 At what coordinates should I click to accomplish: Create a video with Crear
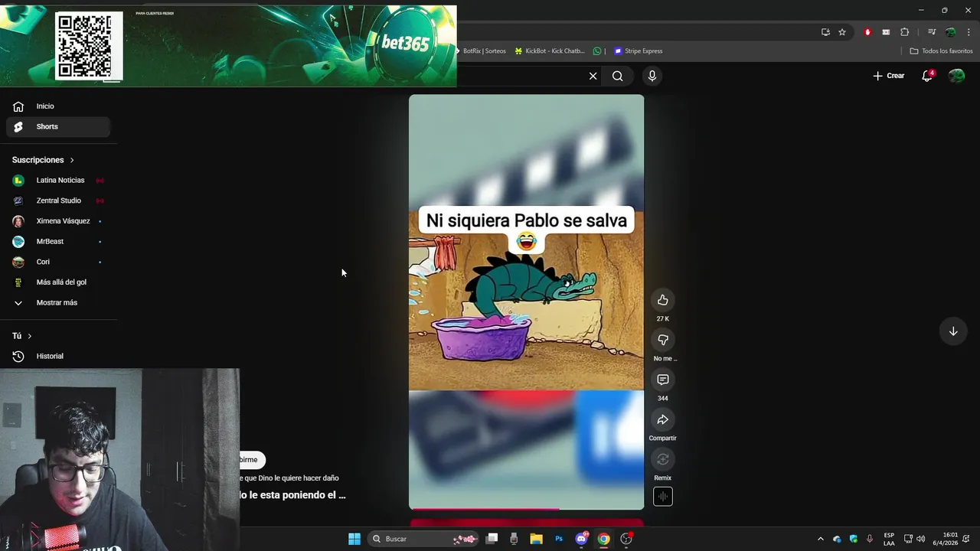pyautogui.click(x=889, y=76)
